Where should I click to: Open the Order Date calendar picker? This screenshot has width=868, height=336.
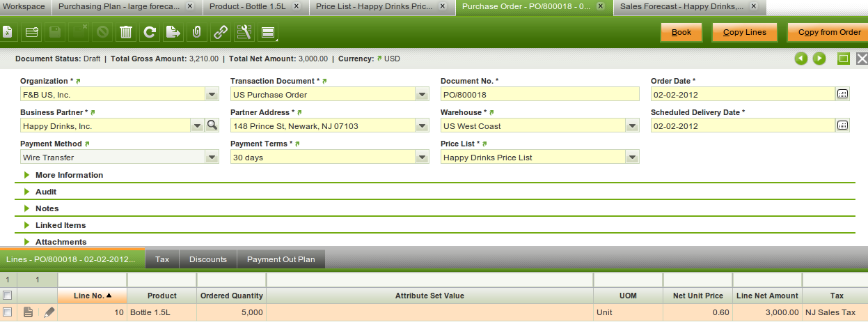[x=842, y=94]
